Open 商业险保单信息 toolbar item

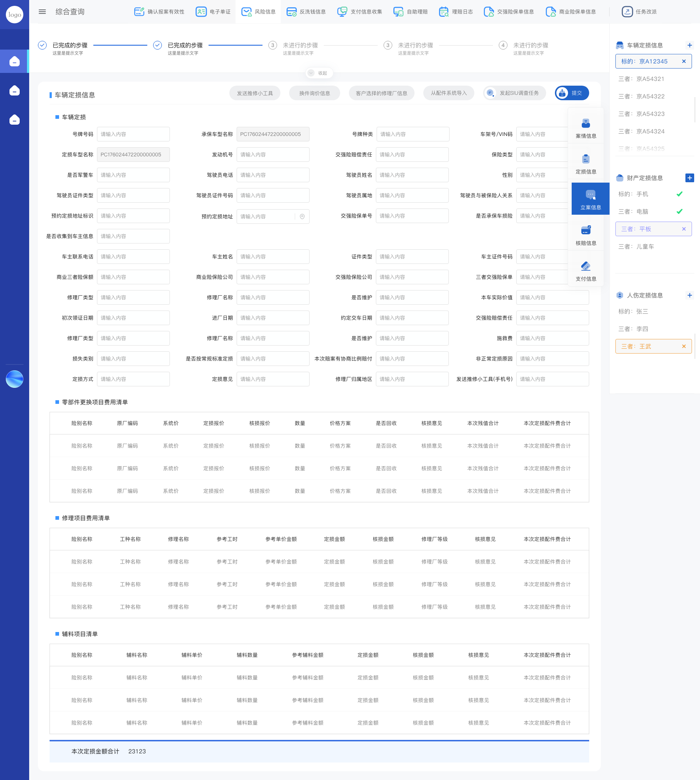coord(571,12)
